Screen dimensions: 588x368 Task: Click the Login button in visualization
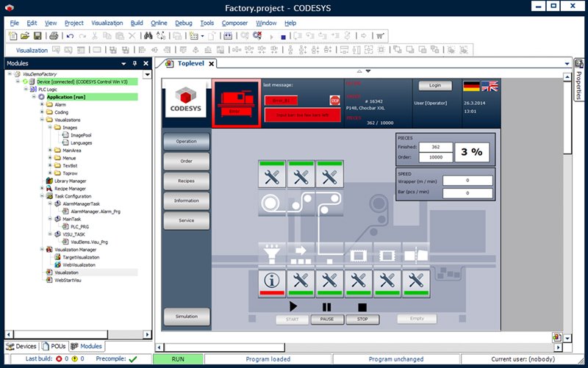(x=435, y=86)
